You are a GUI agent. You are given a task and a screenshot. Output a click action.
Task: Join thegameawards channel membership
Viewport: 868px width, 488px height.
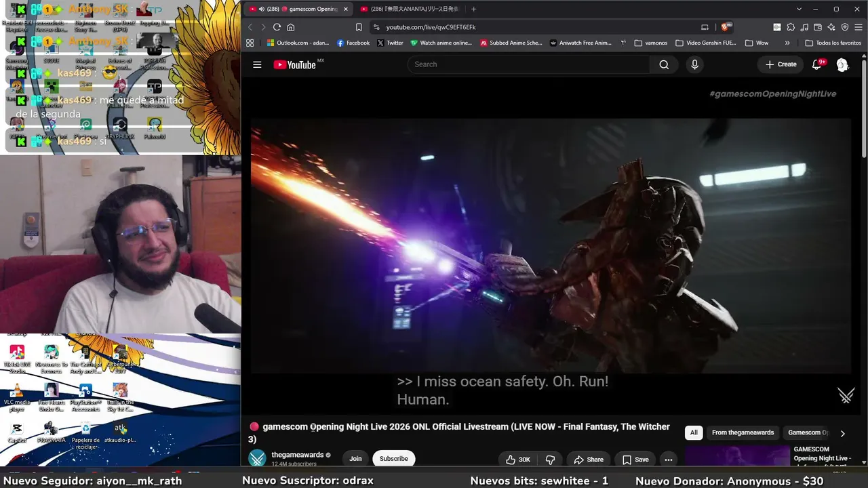[x=355, y=459]
